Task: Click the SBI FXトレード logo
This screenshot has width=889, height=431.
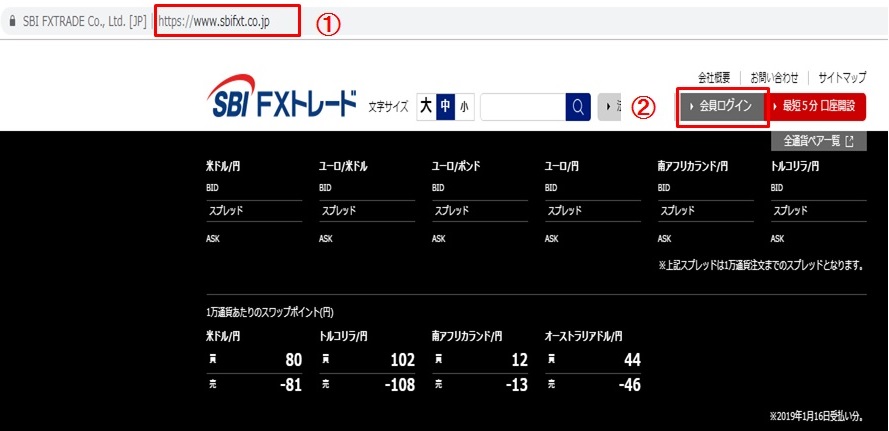Action: coord(281,96)
